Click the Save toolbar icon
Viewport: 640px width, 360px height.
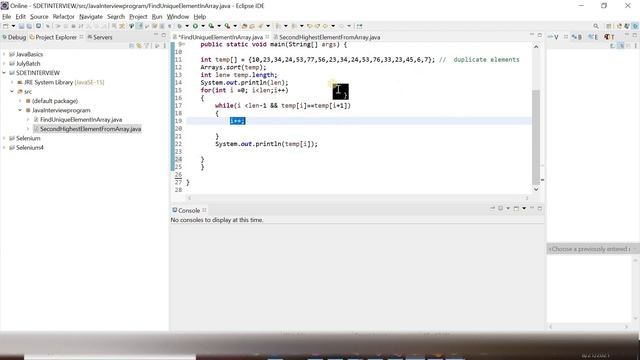pos(21,26)
